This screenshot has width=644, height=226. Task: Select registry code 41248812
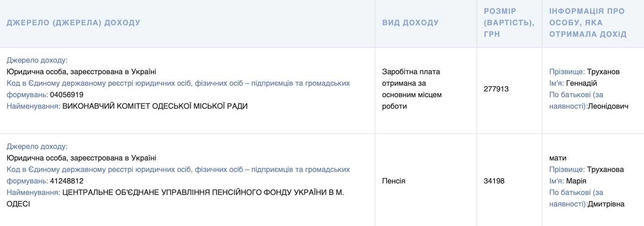66,181
